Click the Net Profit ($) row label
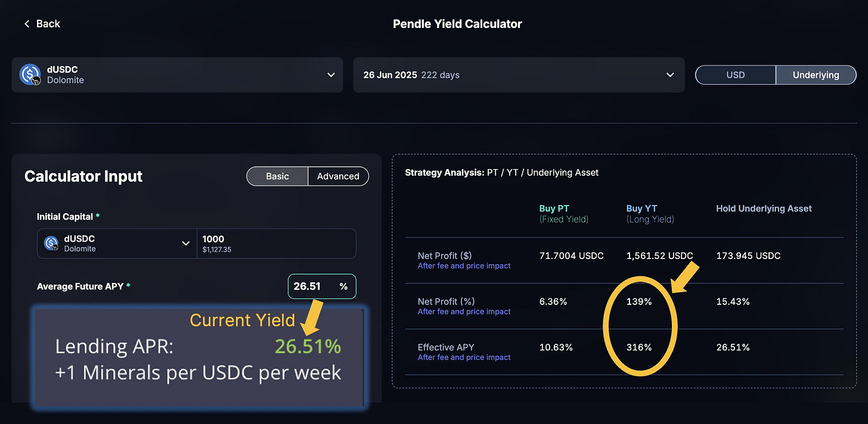 [444, 256]
